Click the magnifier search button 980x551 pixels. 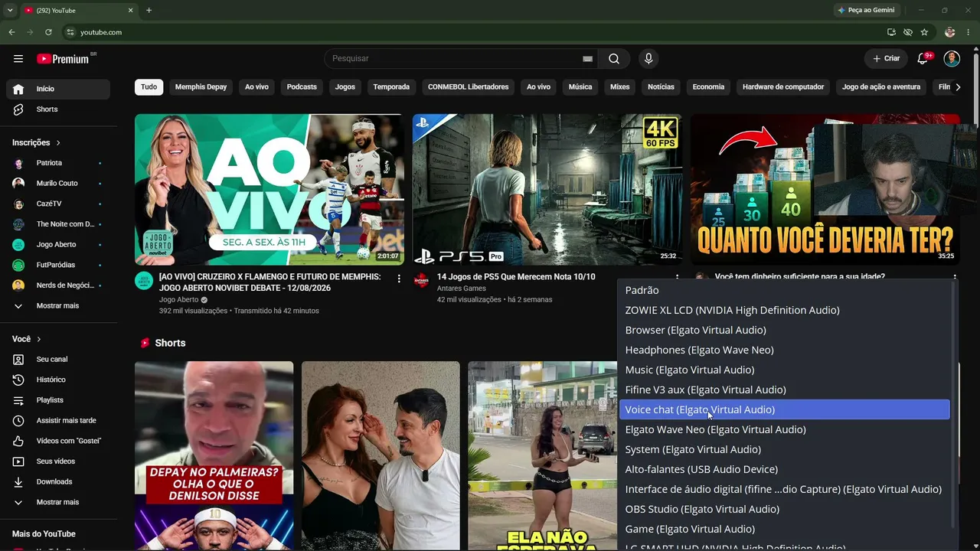click(614, 59)
